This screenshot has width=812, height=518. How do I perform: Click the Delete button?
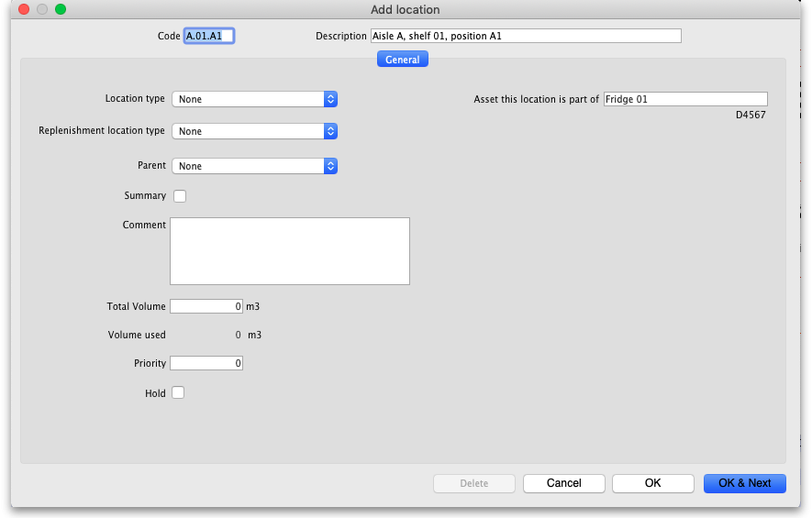tap(473, 483)
